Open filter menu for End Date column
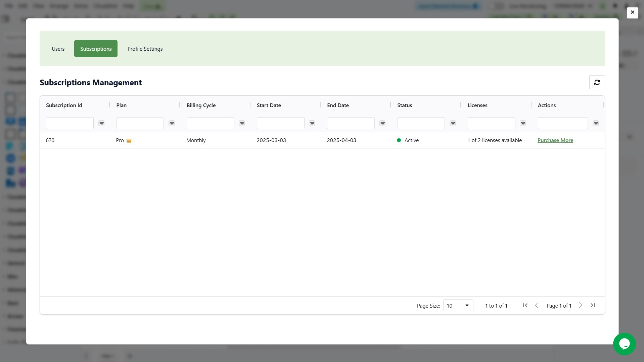 pyautogui.click(x=382, y=124)
